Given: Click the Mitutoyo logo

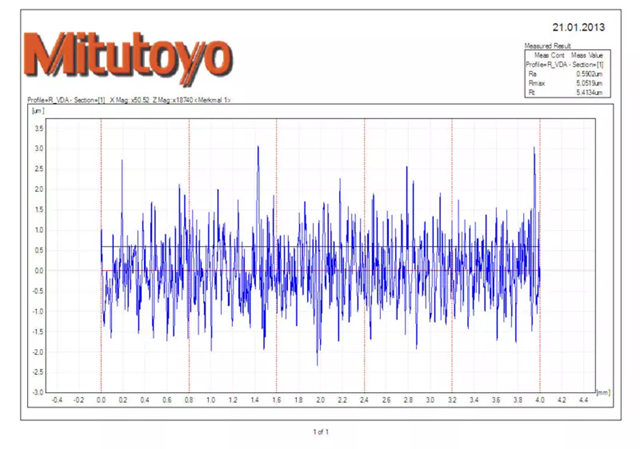Looking at the screenshot, I should (x=128, y=58).
